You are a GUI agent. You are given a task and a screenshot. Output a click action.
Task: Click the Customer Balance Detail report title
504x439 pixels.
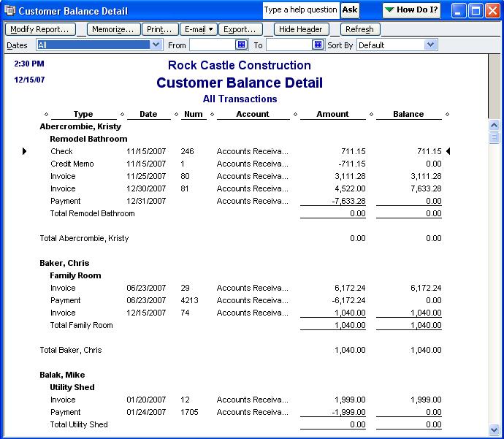tap(240, 83)
